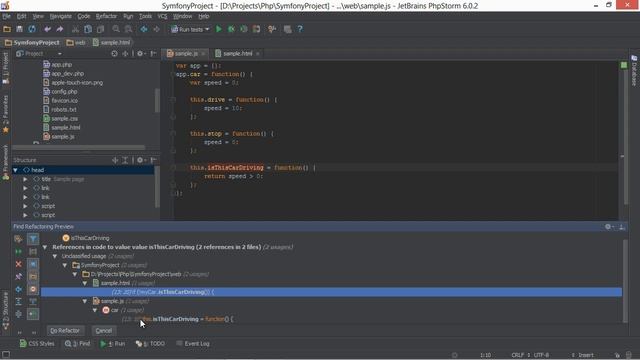Click Collapse All icon in Project panel
Screen dimensions: 640x360
(x=125, y=54)
